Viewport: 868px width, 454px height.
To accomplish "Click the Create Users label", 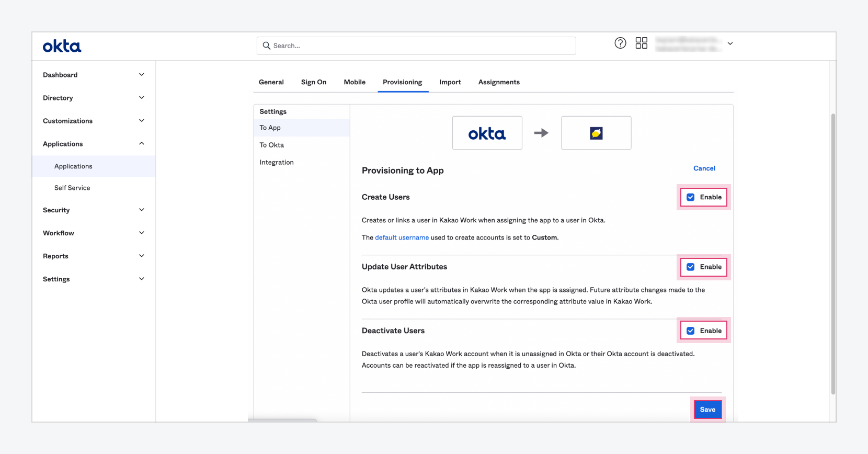I will click(386, 197).
